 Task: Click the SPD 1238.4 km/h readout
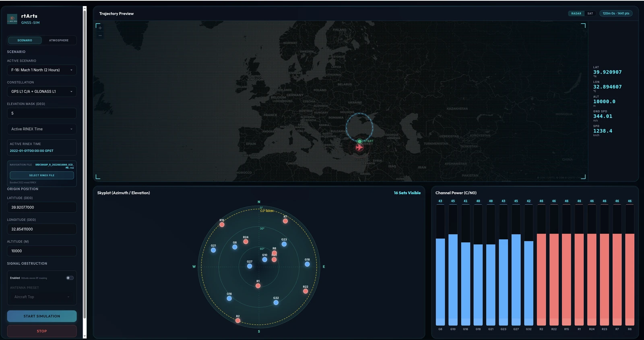tap(603, 131)
